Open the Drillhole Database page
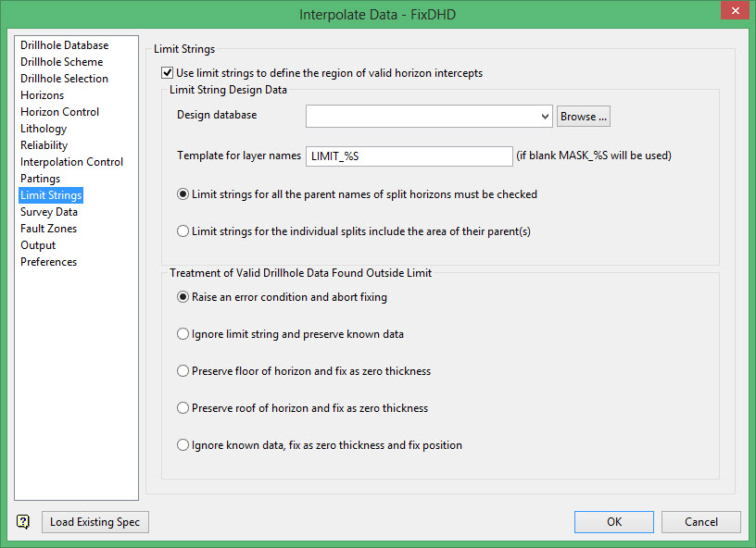This screenshot has width=756, height=548. [x=64, y=45]
